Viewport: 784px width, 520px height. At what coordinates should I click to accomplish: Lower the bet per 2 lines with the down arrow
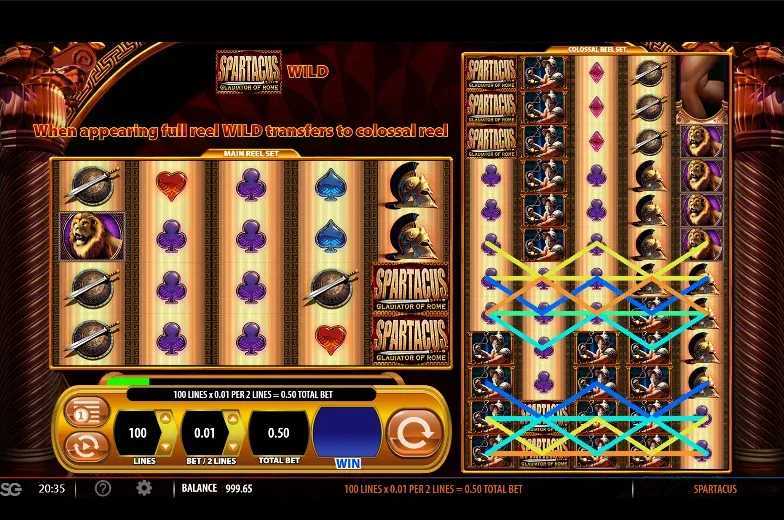(232, 446)
